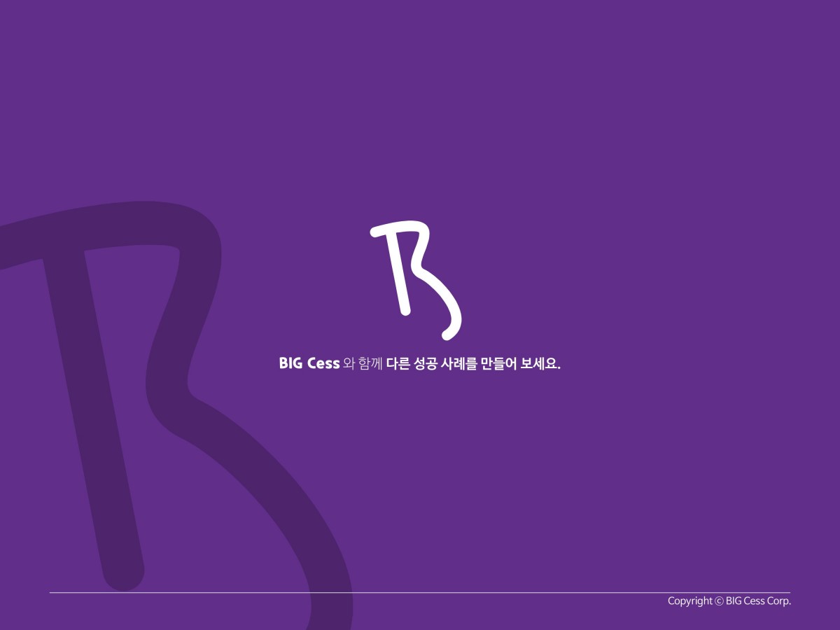Click the "와 함께" text in tagline
The height and width of the screenshot is (630, 840).
pyautogui.click(x=363, y=364)
